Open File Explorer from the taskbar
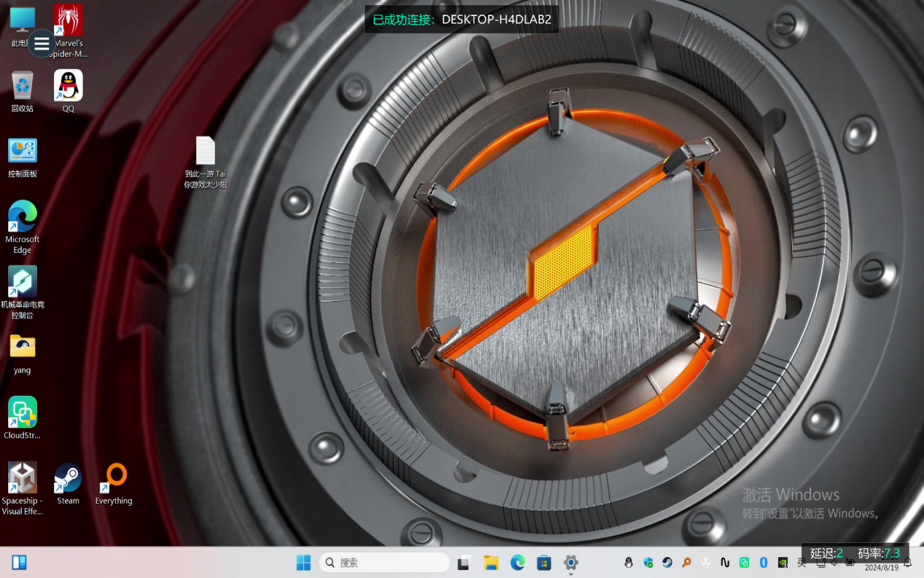924x578 pixels. point(491,563)
